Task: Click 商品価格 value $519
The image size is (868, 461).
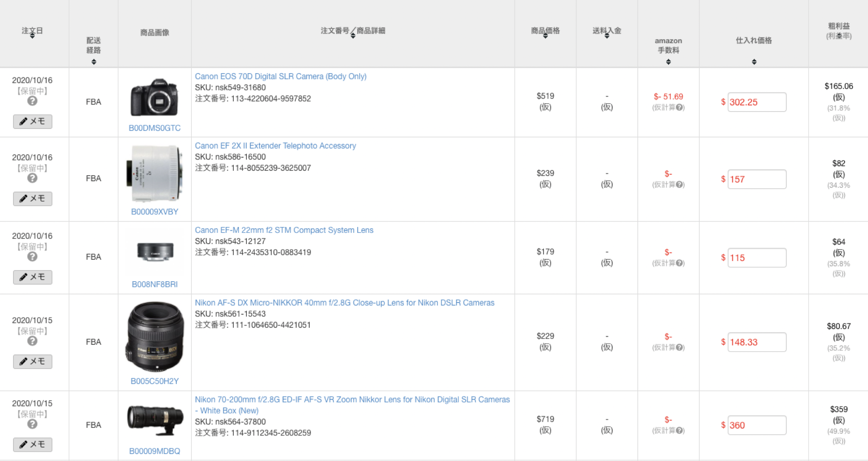Action: pyautogui.click(x=545, y=96)
